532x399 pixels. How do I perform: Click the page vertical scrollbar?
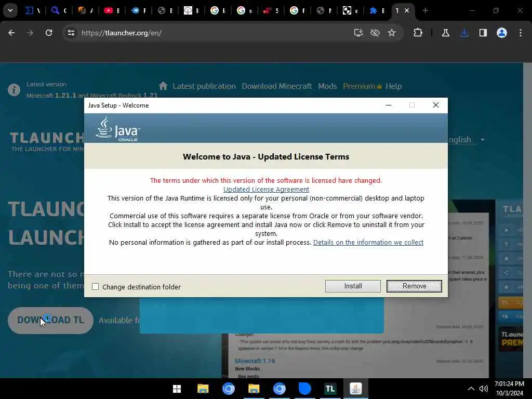pyautogui.click(x=527, y=220)
